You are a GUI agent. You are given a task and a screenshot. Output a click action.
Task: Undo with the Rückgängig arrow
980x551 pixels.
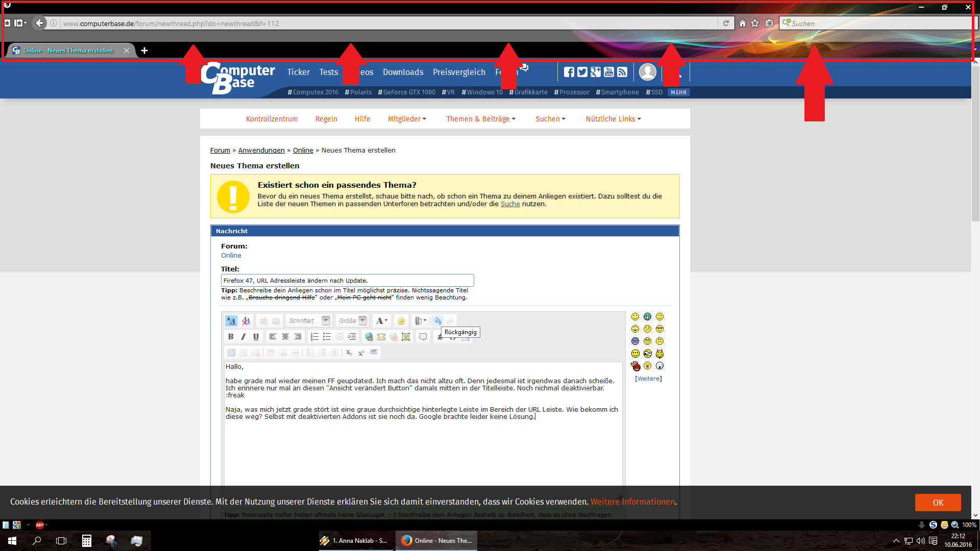click(x=437, y=321)
